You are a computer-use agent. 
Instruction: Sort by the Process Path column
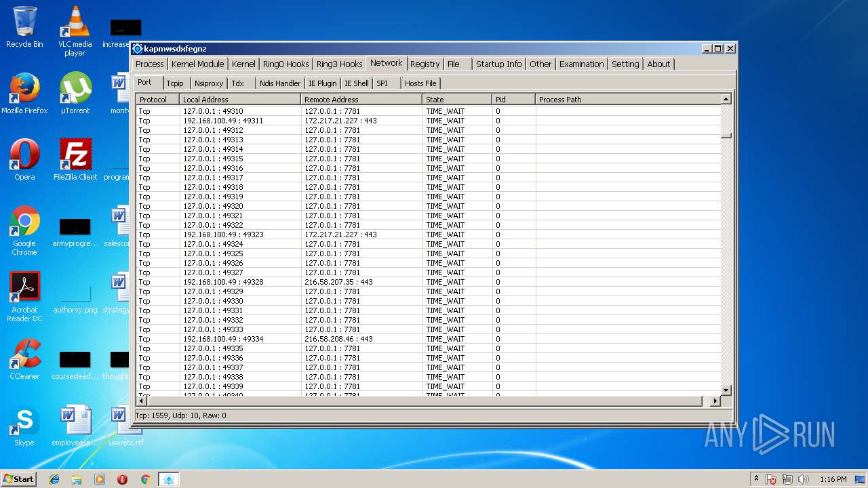click(x=628, y=99)
